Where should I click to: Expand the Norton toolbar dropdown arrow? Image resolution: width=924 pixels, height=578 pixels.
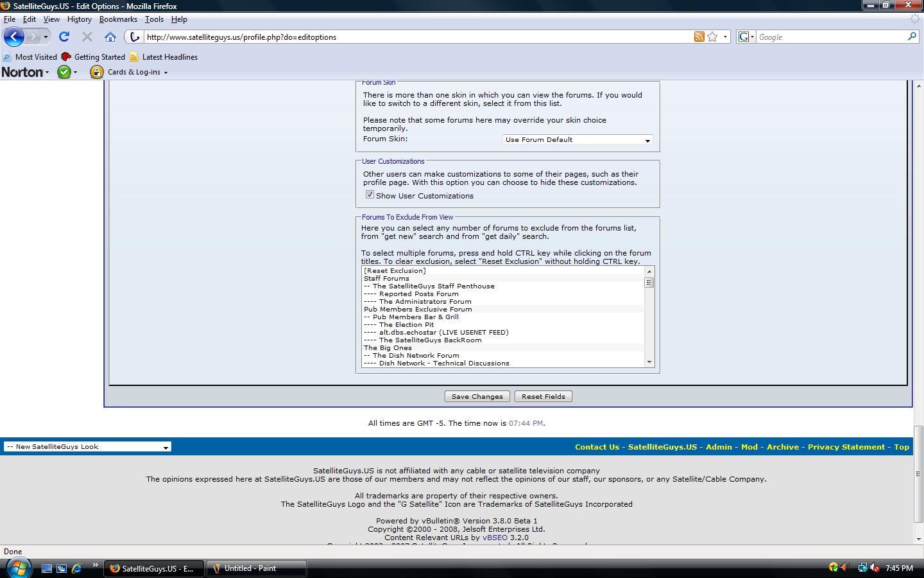click(x=47, y=73)
